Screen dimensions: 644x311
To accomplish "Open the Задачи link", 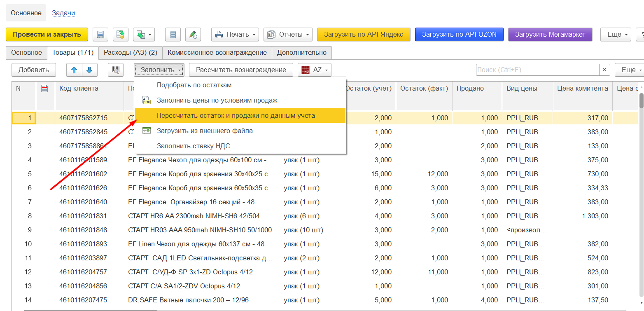I will [63, 13].
